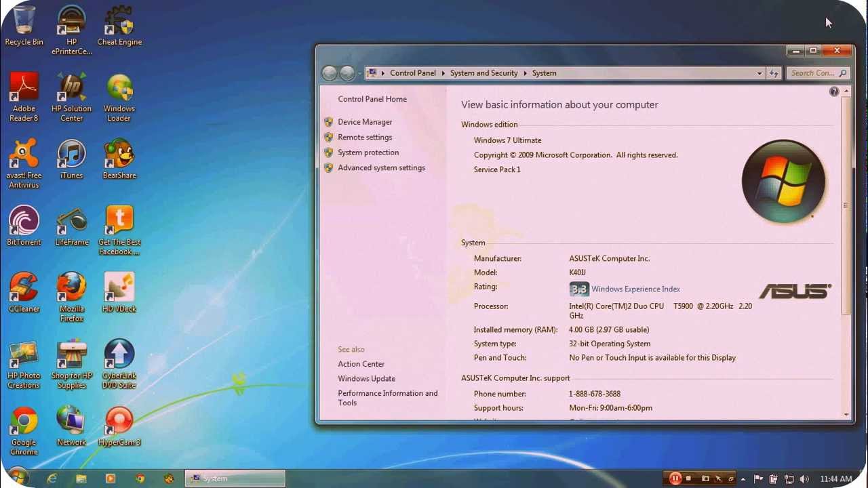This screenshot has height=488, width=868.
Task: Go back in System window
Action: pos(330,73)
